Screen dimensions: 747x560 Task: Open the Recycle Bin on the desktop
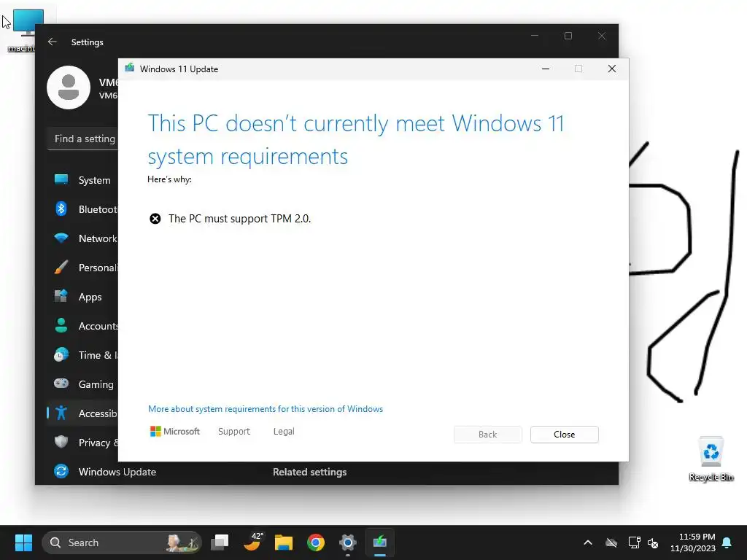711,459
